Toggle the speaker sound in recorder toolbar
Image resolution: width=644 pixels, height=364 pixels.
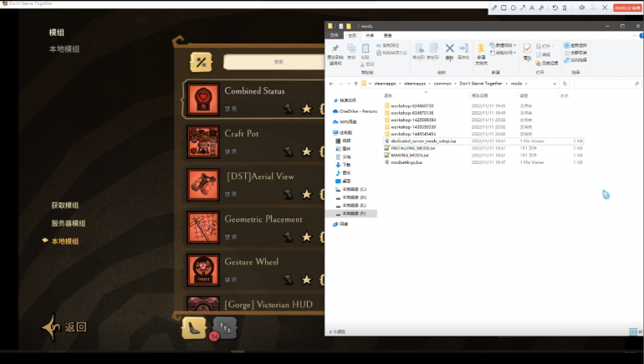click(x=581, y=8)
